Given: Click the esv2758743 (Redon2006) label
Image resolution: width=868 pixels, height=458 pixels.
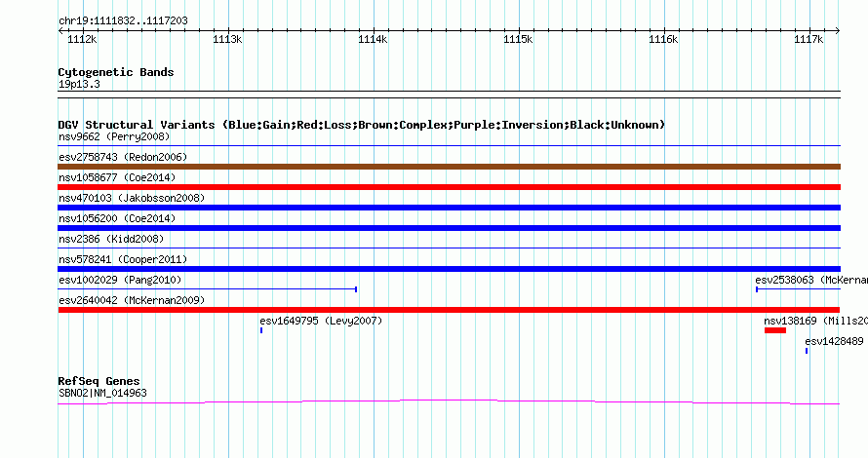Looking at the screenshot, I should click(x=123, y=157).
